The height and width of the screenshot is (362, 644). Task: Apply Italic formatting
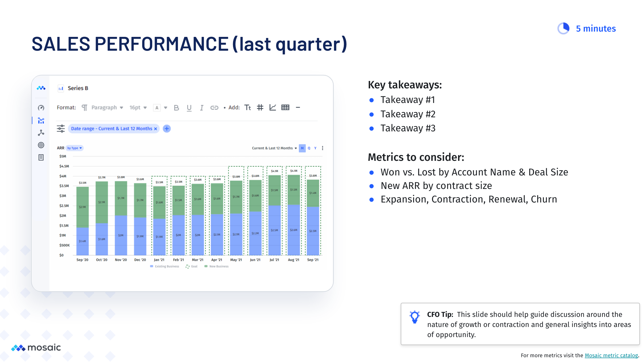[202, 107]
